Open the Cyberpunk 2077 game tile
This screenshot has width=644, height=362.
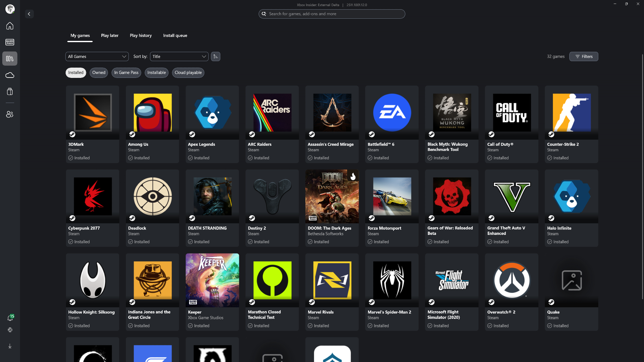92,208
